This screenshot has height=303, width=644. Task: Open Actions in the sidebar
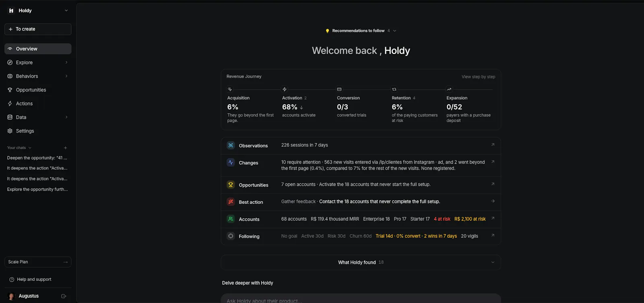pyautogui.click(x=38, y=104)
